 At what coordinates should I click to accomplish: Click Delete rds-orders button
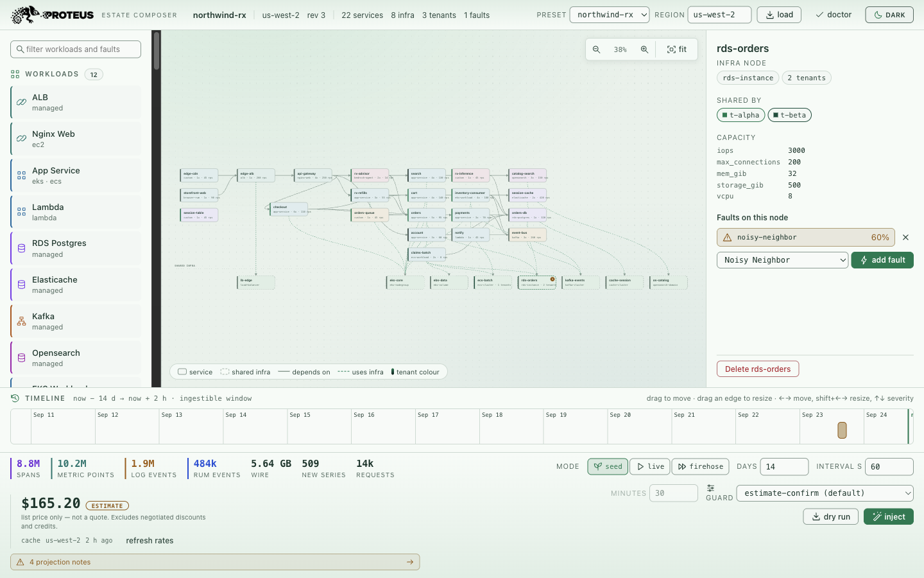[758, 369]
